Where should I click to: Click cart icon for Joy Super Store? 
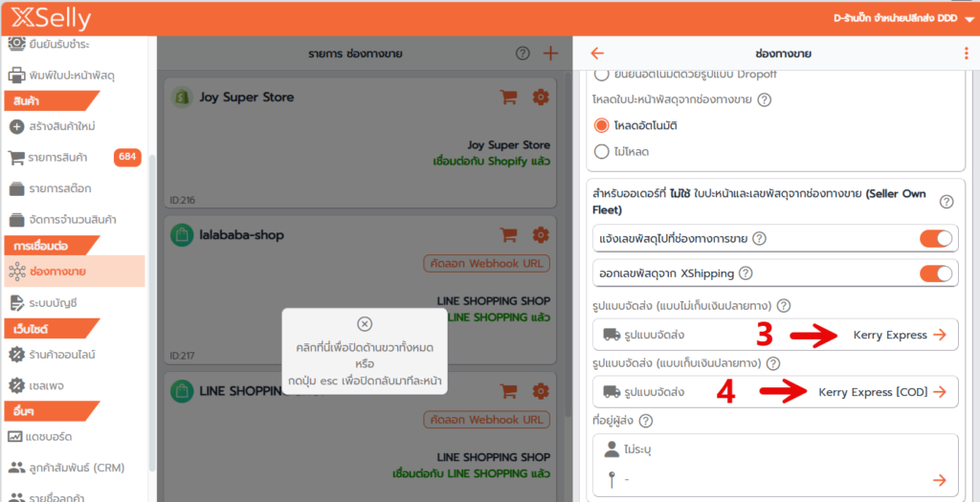[509, 97]
